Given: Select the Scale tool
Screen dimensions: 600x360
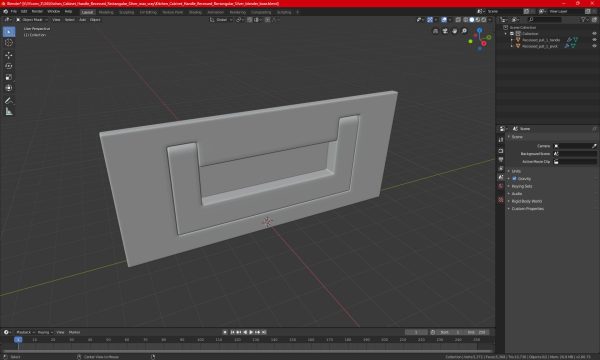Looking at the screenshot, I should click(9, 77).
